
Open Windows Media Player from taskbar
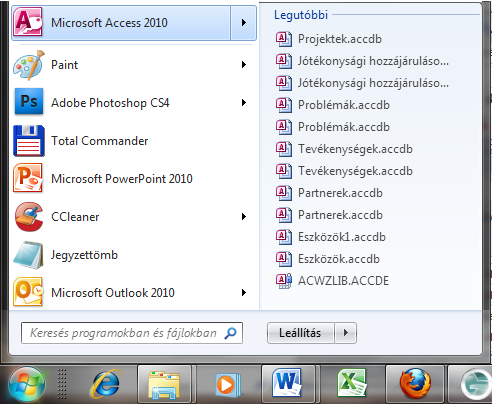[x=227, y=385]
